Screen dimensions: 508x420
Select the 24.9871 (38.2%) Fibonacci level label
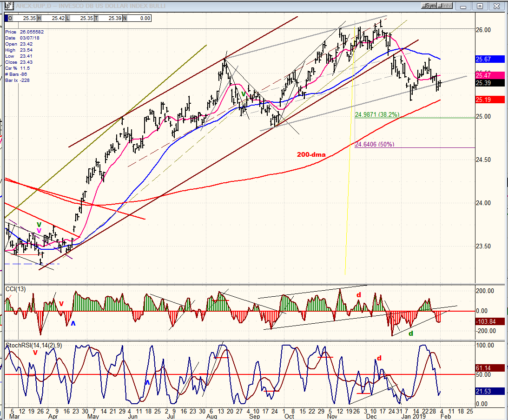click(x=377, y=114)
